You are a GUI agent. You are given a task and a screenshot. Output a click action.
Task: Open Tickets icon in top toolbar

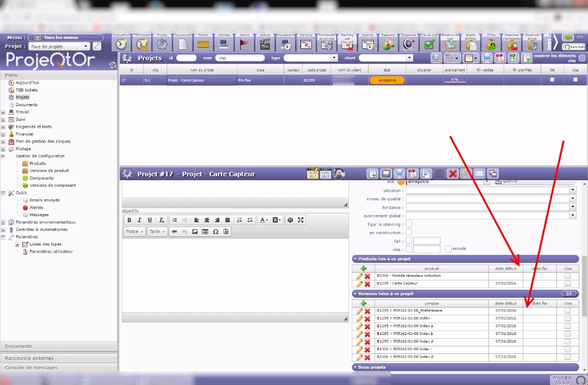(x=203, y=44)
